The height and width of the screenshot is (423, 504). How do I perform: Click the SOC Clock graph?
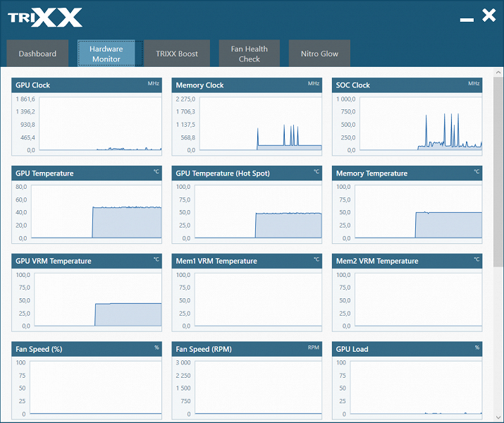coord(407,117)
